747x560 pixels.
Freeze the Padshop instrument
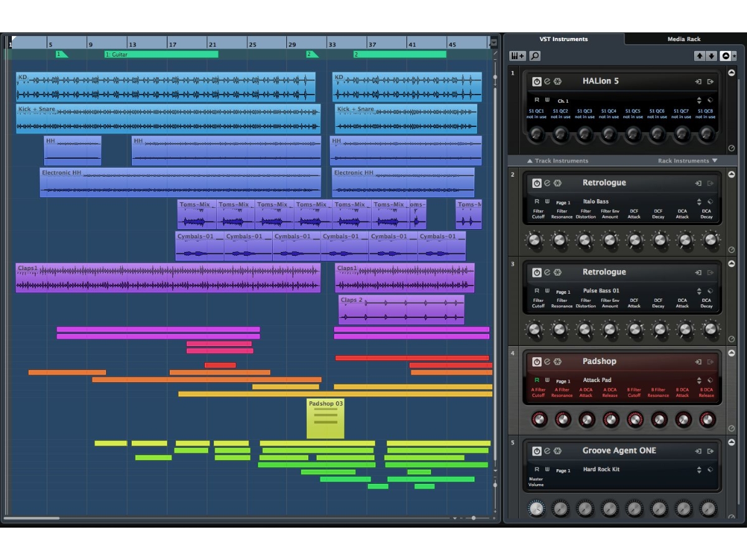558,362
